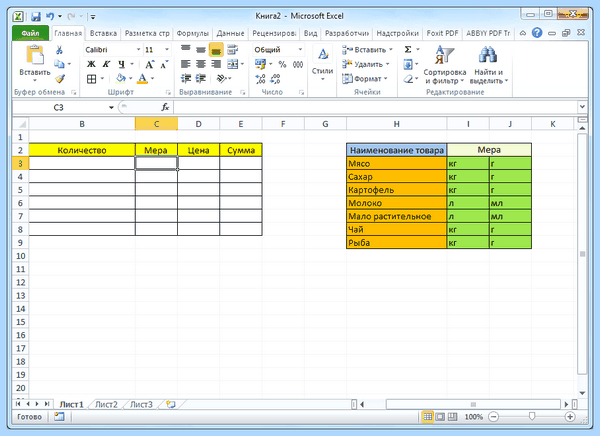Switch to Page Layout view
600x436 pixels.
coord(440,417)
